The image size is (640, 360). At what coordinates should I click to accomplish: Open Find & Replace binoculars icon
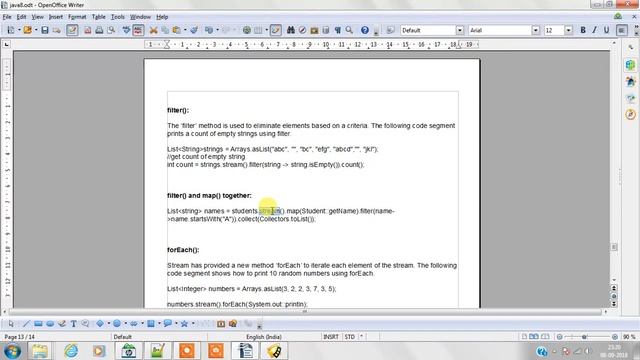(x=291, y=30)
